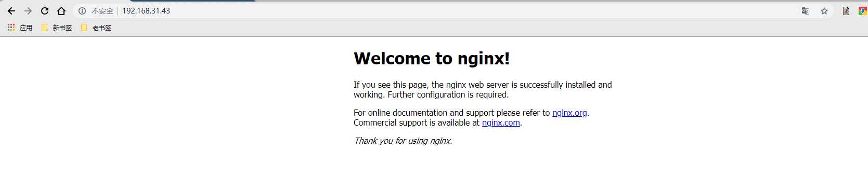View site info for the 不安全 warning
Image resolution: width=868 pixels, height=191 pixels.
pyautogui.click(x=82, y=11)
